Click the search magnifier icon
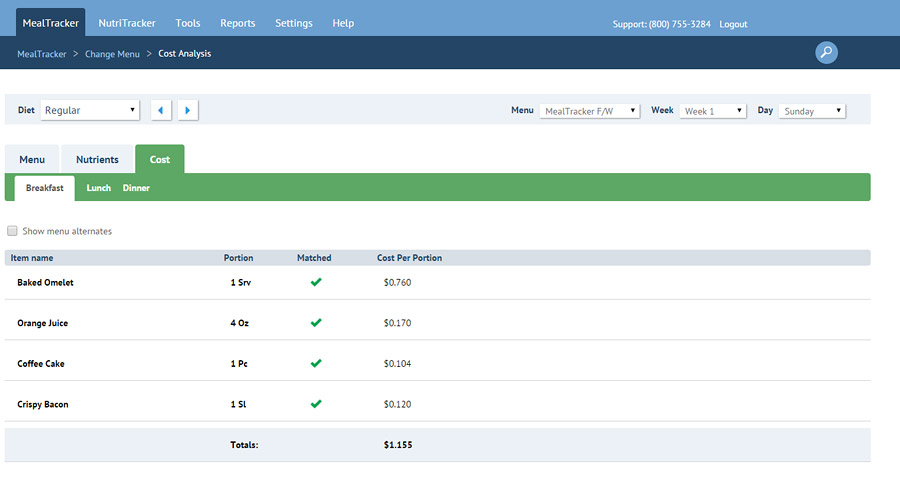This screenshot has height=494, width=900. click(826, 53)
